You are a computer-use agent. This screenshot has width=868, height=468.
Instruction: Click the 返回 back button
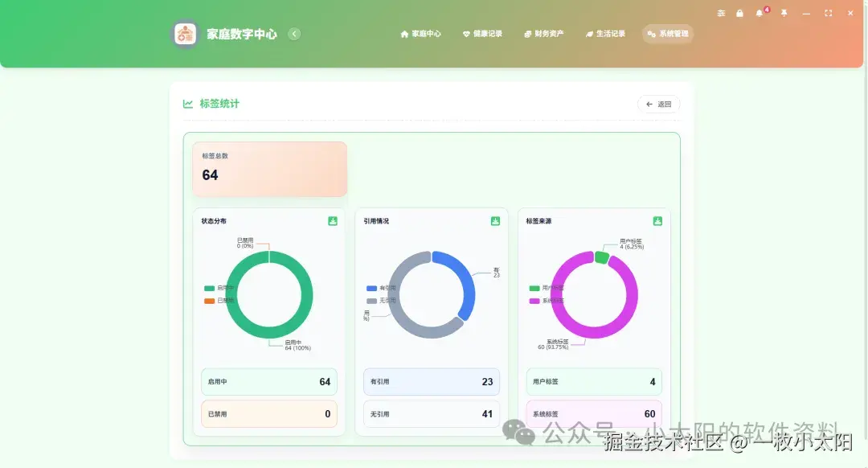[x=659, y=104]
